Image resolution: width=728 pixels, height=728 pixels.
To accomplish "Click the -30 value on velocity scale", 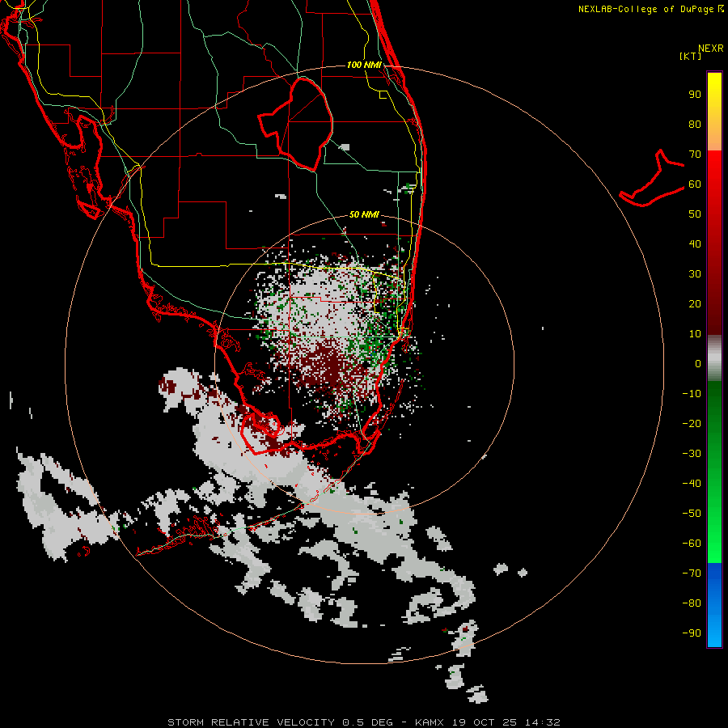I will [692, 454].
